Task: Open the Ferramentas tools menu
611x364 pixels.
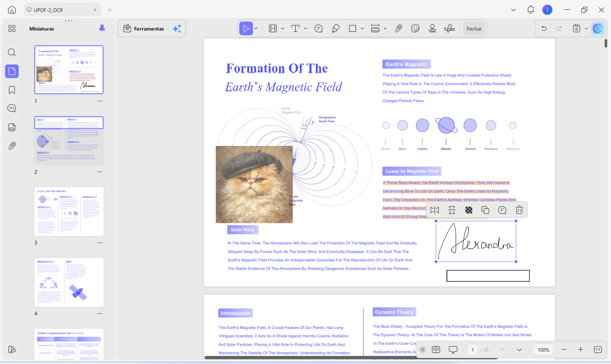Action: (x=144, y=29)
